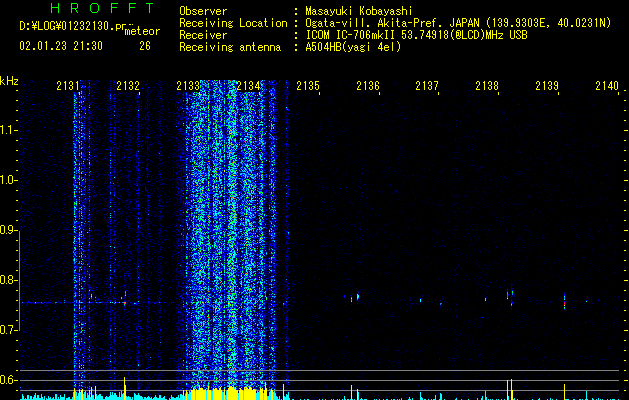Image resolution: width=629 pixels, height=400 pixels.
Task: Click the 1.1 kHz frequency axis label
Action: (x=8, y=131)
